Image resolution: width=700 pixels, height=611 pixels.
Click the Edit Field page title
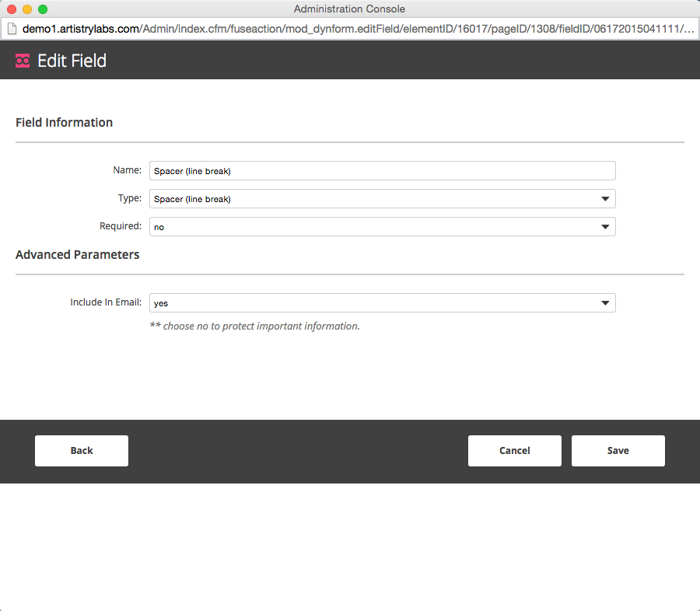click(x=72, y=61)
